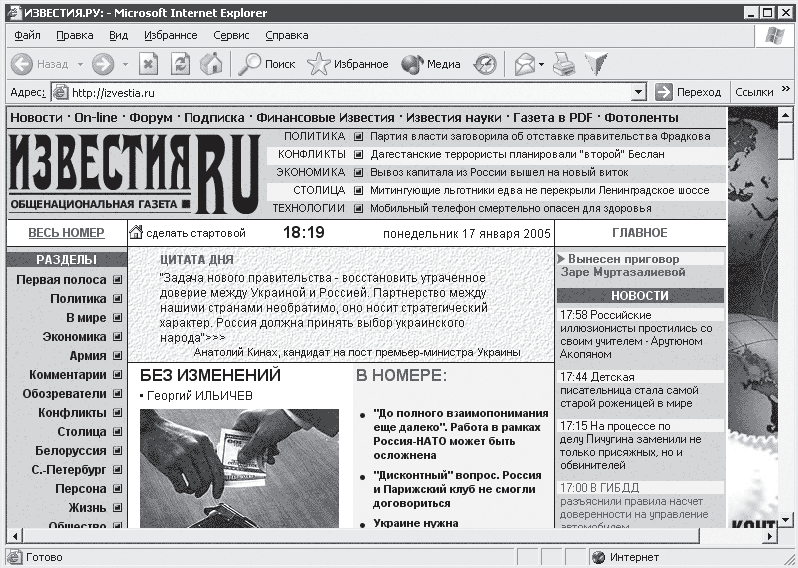Click the icon beside Персона section
Screen dimensions: 798x568
118,489
